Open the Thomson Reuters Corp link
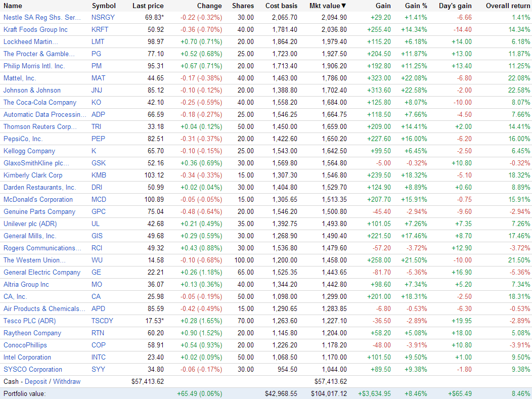 tap(40, 126)
